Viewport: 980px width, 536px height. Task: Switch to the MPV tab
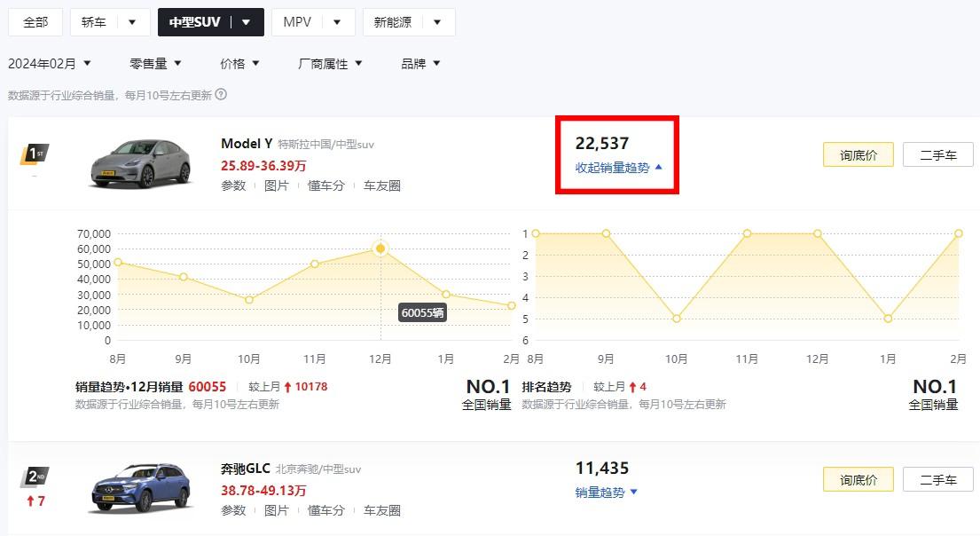tap(297, 22)
